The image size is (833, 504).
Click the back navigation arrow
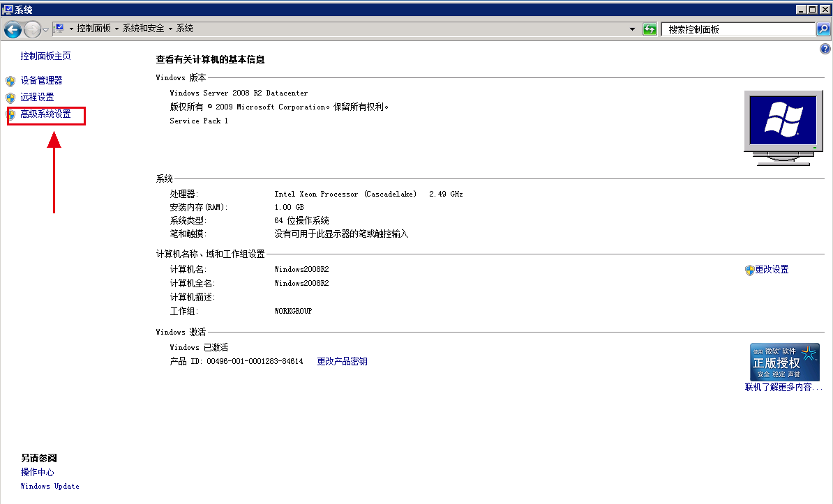(x=14, y=29)
